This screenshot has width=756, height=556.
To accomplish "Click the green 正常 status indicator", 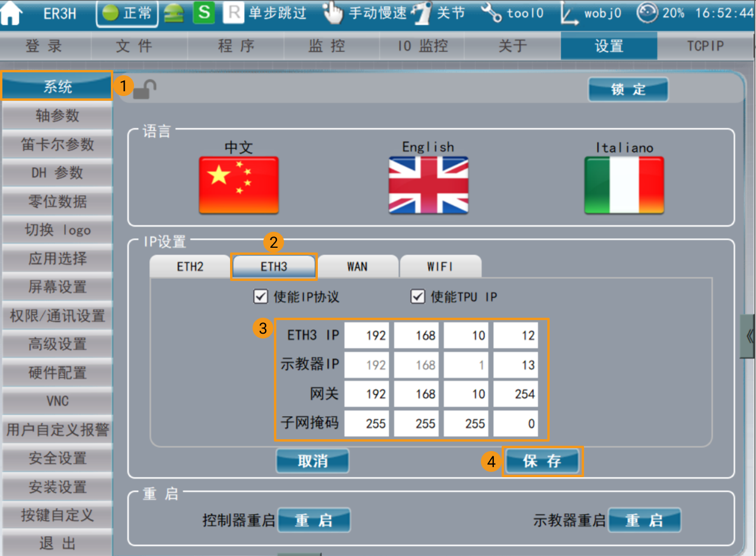I will coord(127,14).
